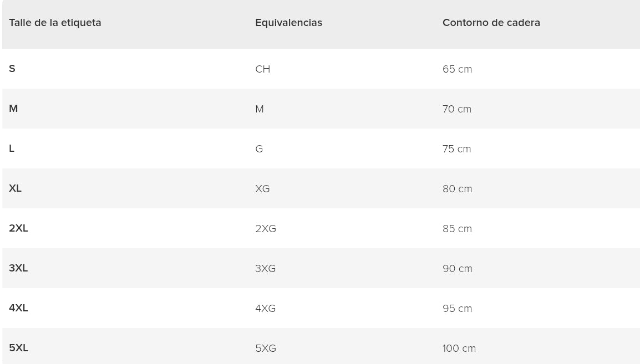Select the bold XL size label
This screenshot has height=364, width=640.
click(x=15, y=188)
